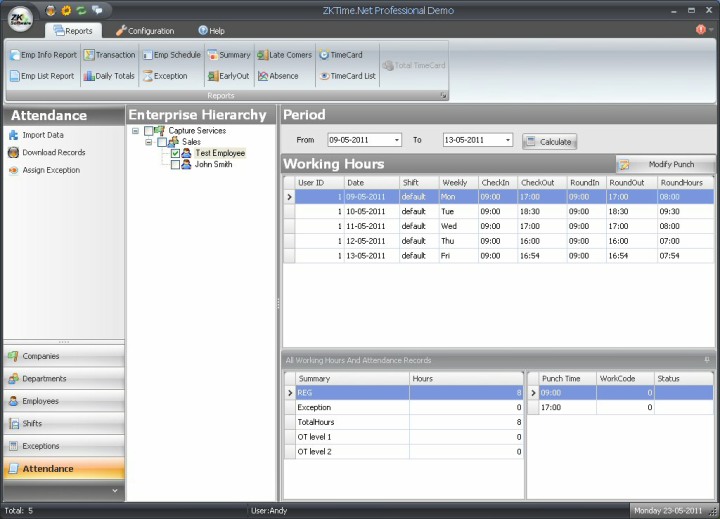Switch to the Configuration ribbon tab

pos(145,31)
